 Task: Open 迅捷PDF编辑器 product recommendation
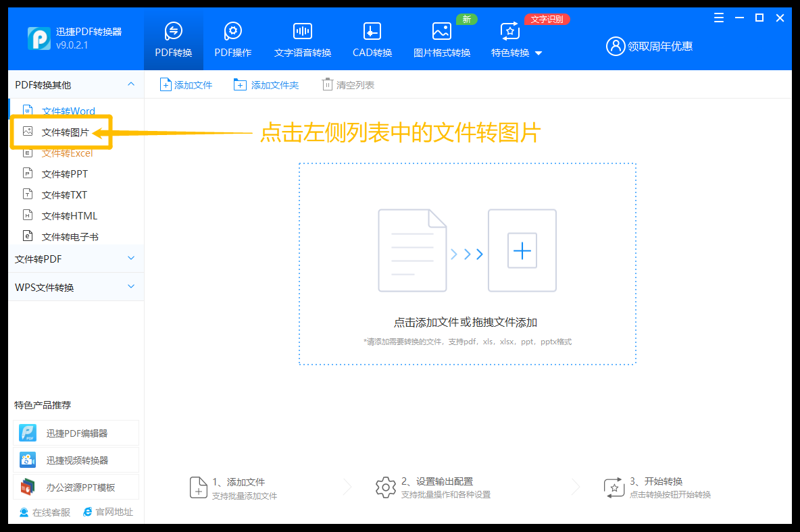[x=76, y=433]
